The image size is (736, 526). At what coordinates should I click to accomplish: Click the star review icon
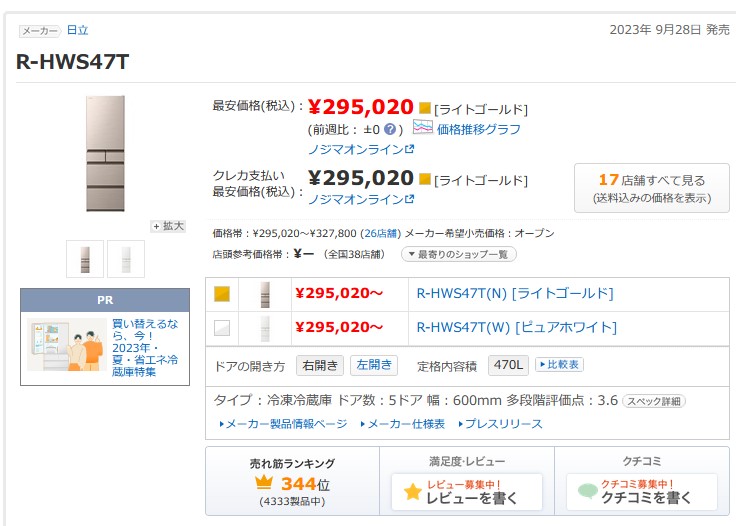(x=412, y=492)
